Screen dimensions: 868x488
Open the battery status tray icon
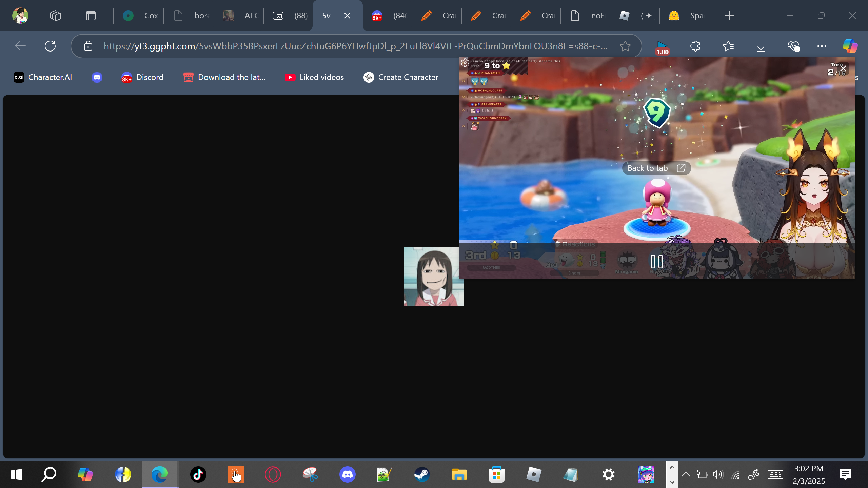702,474
